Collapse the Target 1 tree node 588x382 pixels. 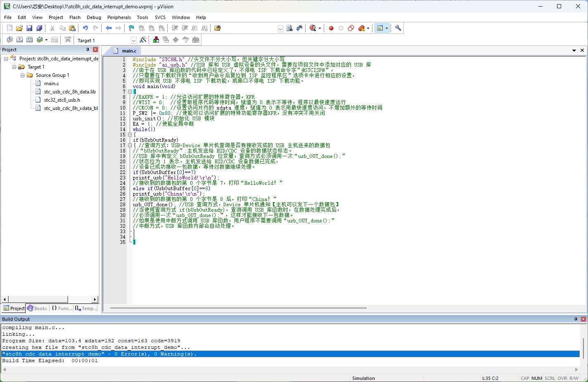pos(14,67)
